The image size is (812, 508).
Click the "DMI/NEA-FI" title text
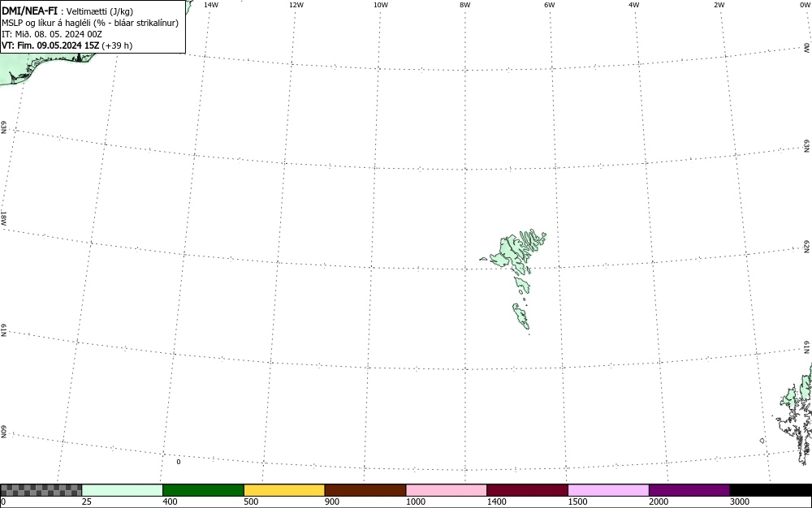pos(29,11)
